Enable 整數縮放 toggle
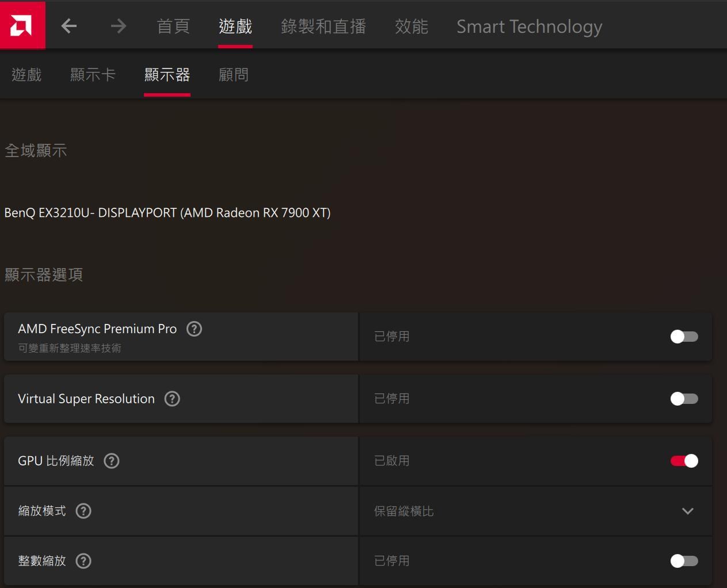 684,561
